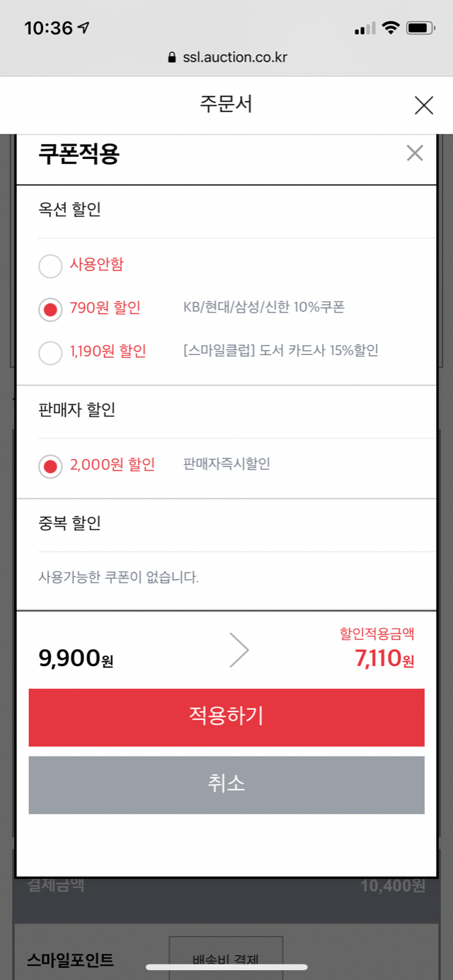Tap the lock icon in address bar
The width and height of the screenshot is (453, 980).
(171, 58)
